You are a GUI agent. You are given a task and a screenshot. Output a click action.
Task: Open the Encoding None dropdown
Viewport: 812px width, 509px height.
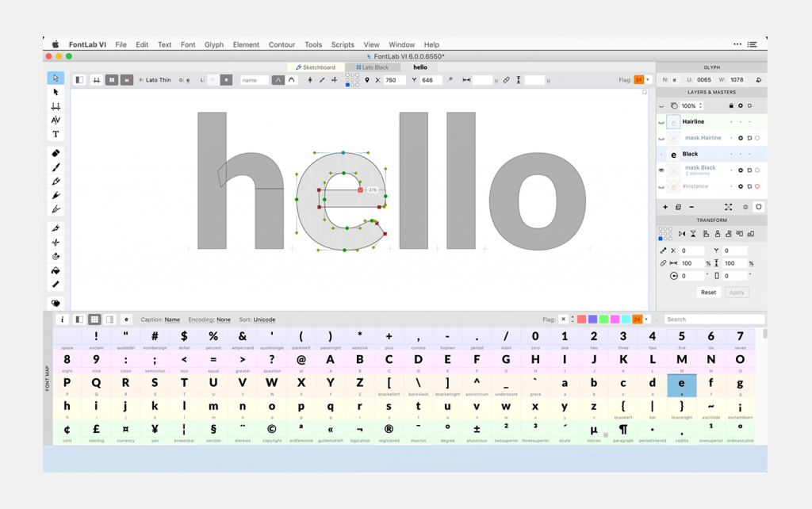[224, 320]
